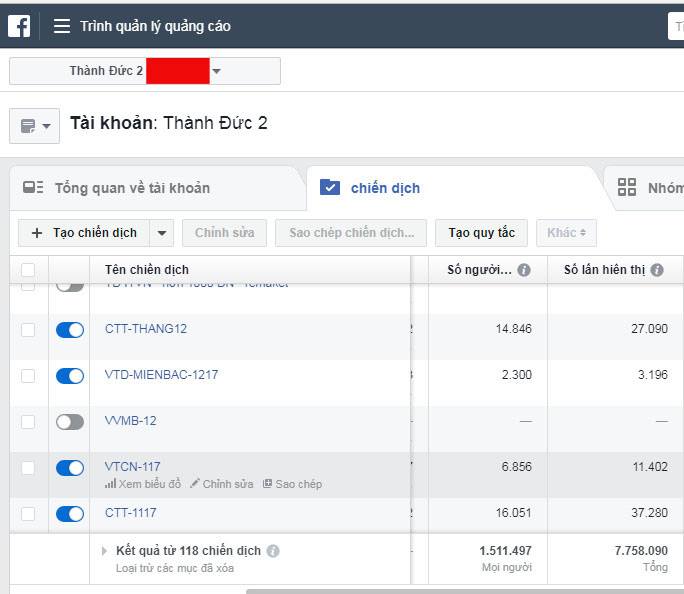Image resolution: width=684 pixels, height=594 pixels.
Task: Click Chỉnh sửa under VTCN-117
Action: (222, 484)
